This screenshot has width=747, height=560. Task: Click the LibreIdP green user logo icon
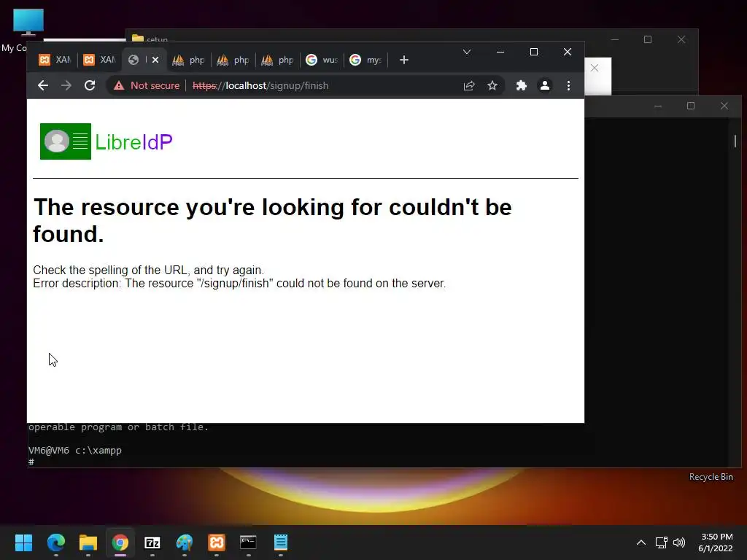click(x=65, y=141)
